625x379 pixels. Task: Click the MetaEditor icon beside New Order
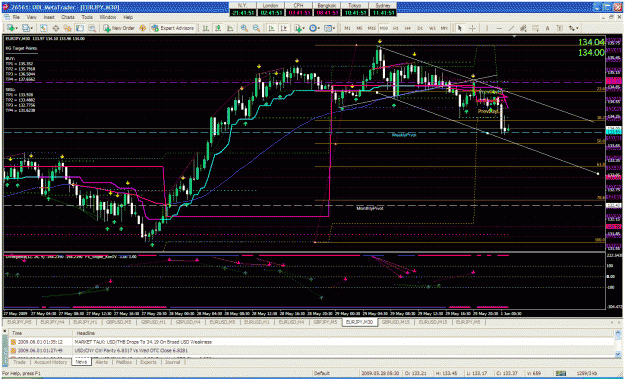pos(142,28)
